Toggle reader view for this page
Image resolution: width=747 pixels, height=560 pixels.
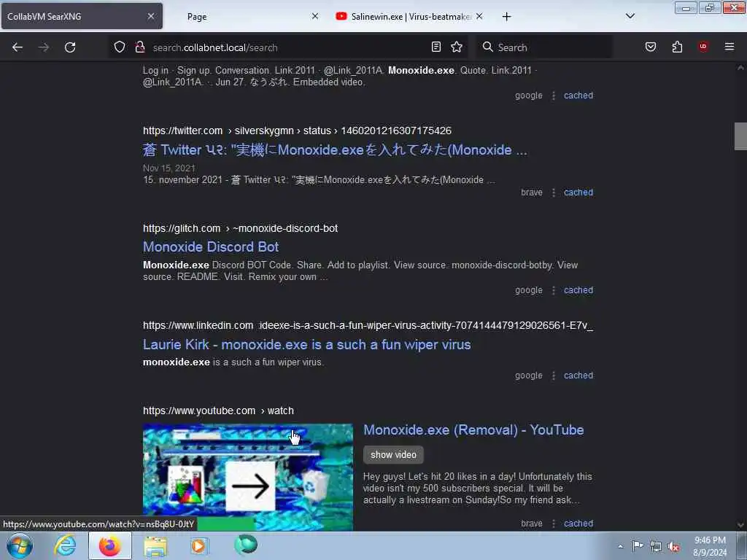coord(436,47)
